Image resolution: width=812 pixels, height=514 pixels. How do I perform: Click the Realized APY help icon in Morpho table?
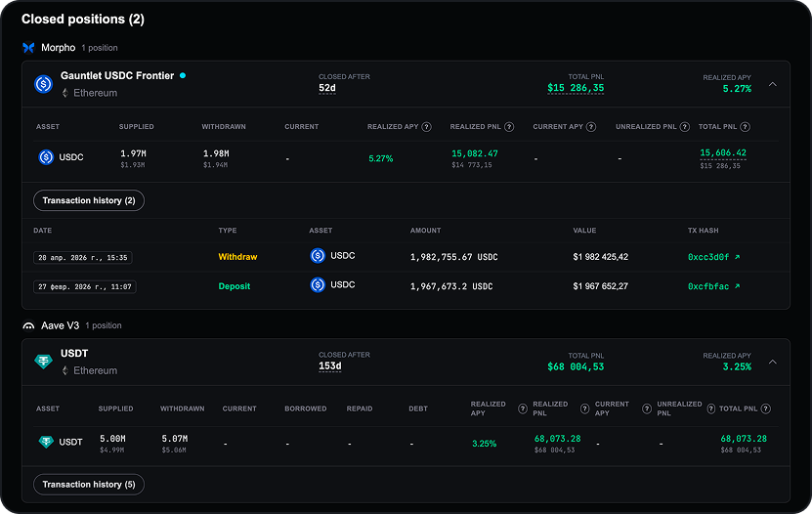426,127
